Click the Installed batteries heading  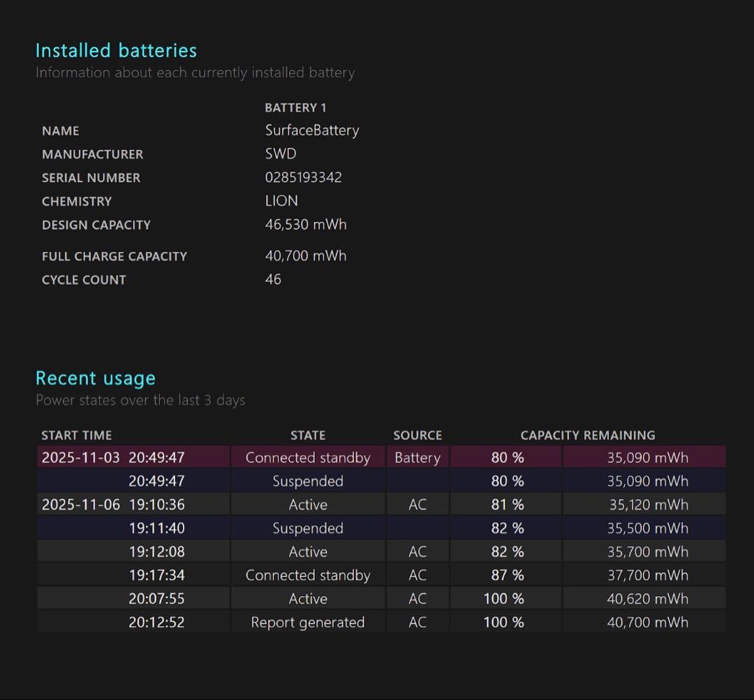pos(116,50)
